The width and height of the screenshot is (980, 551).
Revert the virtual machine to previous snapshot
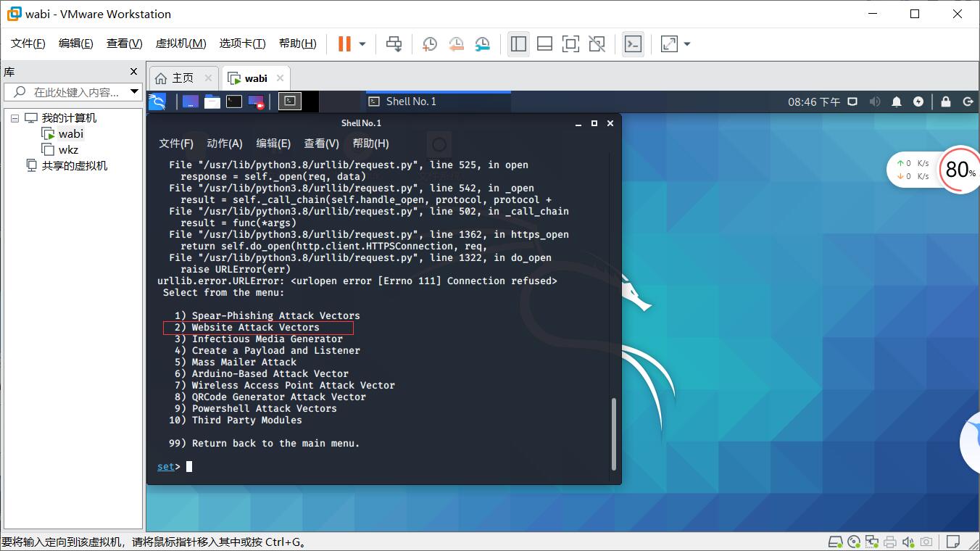click(x=456, y=44)
